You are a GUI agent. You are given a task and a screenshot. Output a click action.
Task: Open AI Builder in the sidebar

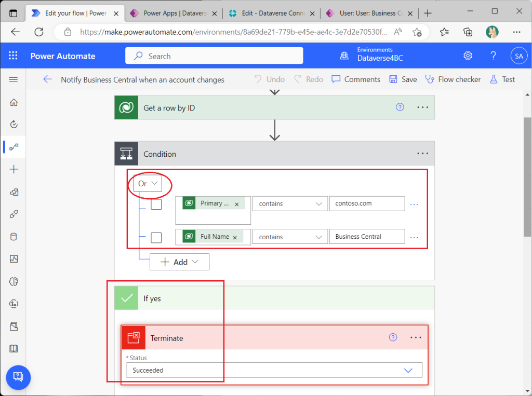[14, 281]
